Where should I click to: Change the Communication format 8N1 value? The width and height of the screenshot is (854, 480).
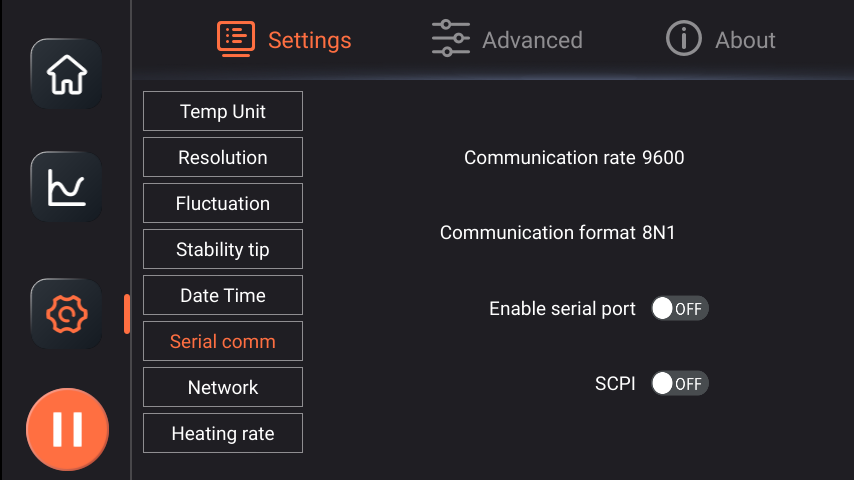[x=659, y=233]
